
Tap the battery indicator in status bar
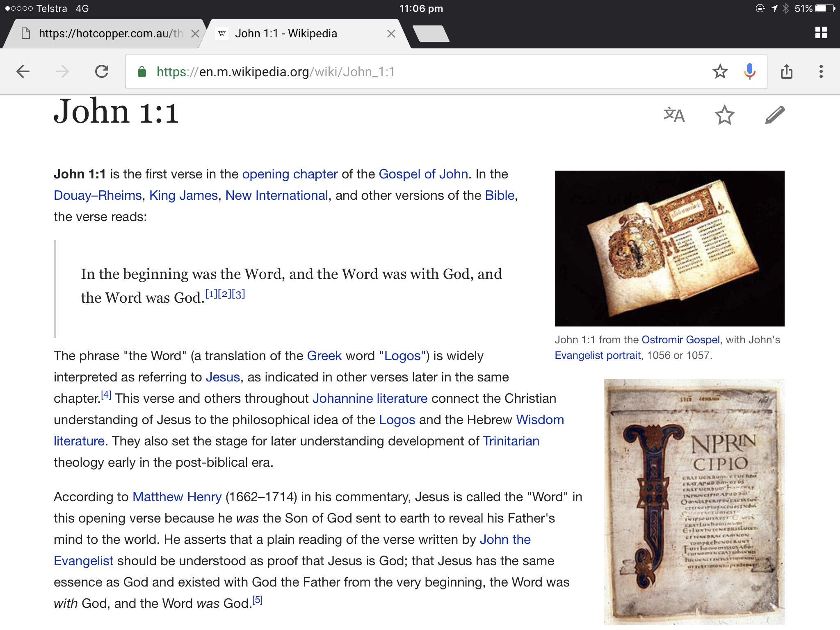coord(825,8)
